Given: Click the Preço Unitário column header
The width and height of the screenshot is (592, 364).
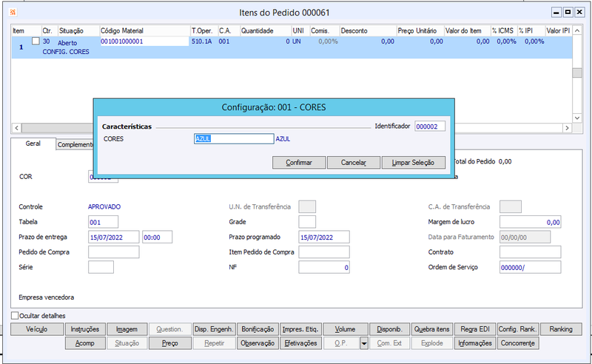Looking at the screenshot, I should (x=420, y=30).
